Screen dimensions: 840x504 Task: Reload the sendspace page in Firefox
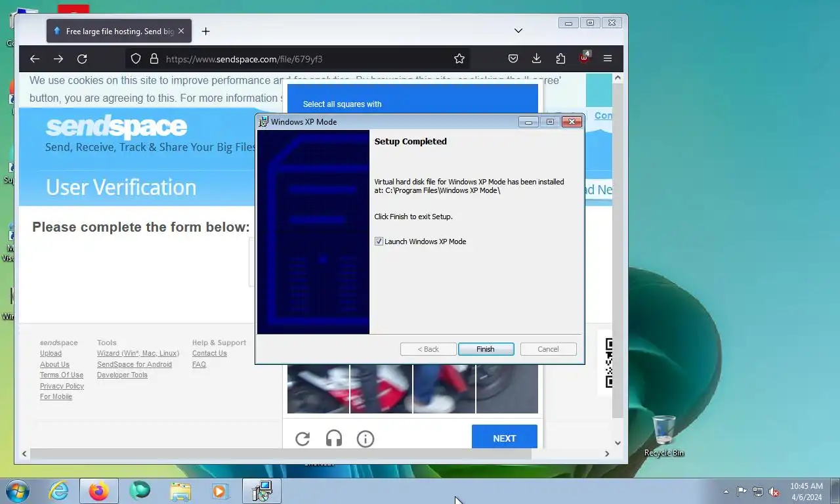click(82, 59)
